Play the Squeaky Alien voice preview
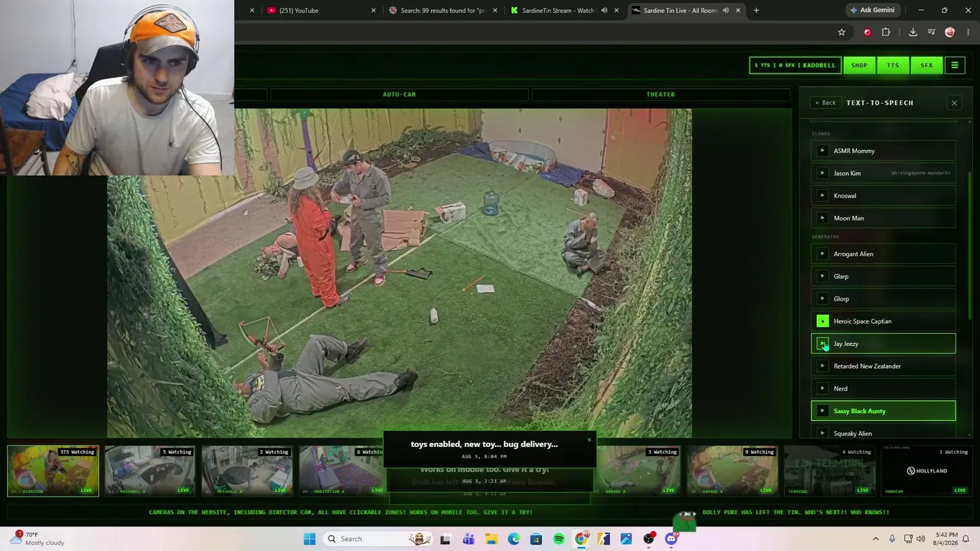980x551 pixels. pos(822,433)
